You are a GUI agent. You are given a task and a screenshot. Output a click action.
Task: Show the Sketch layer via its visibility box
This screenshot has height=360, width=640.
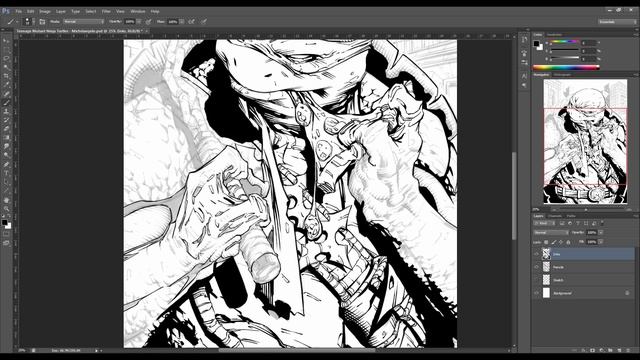pyautogui.click(x=536, y=280)
